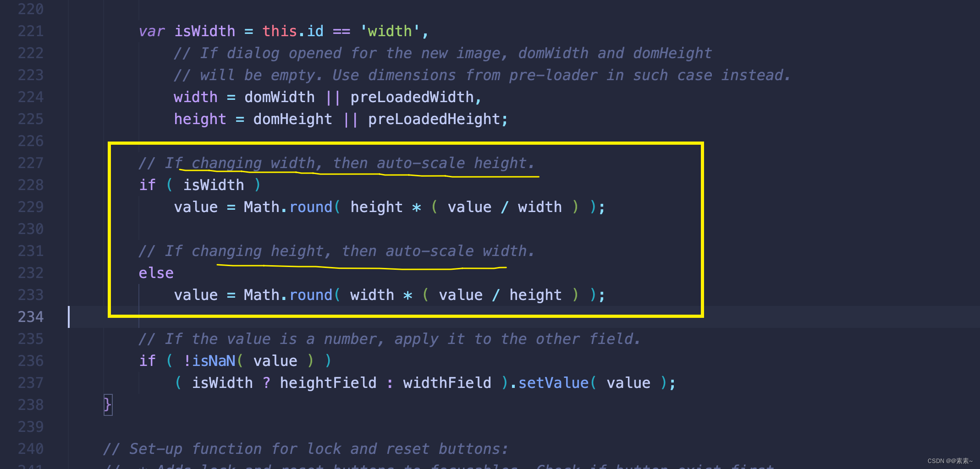Click the comment 'If the value is a number'
The height and width of the screenshot is (469, 980).
[x=389, y=339]
